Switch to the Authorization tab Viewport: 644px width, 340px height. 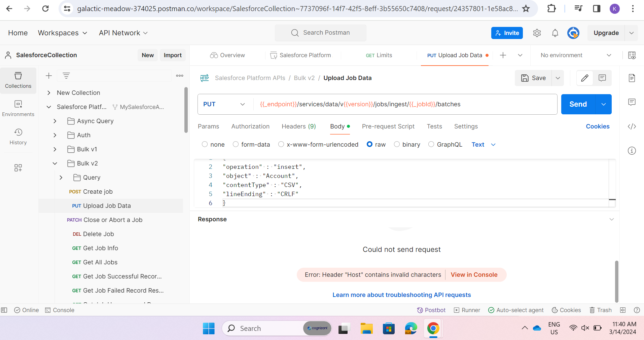250,126
